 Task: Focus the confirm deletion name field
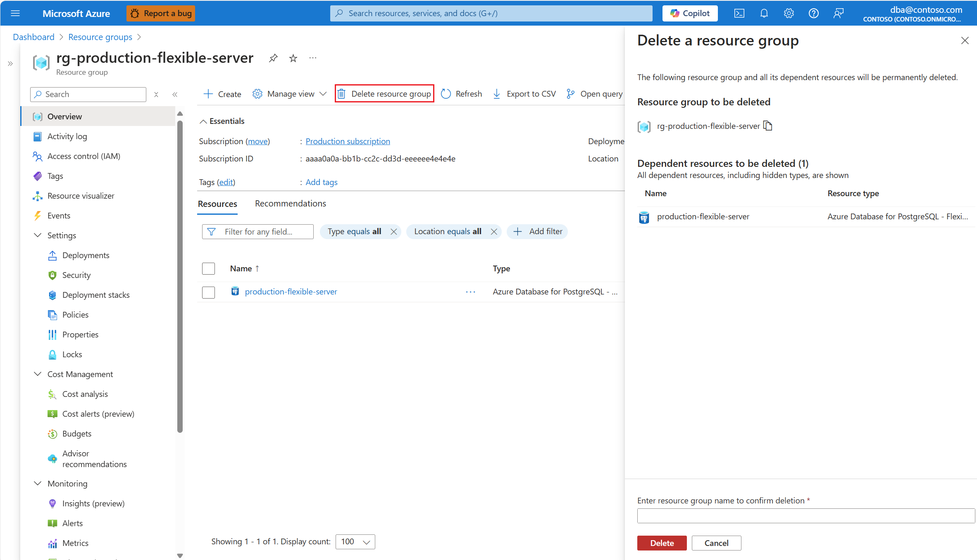(x=806, y=516)
